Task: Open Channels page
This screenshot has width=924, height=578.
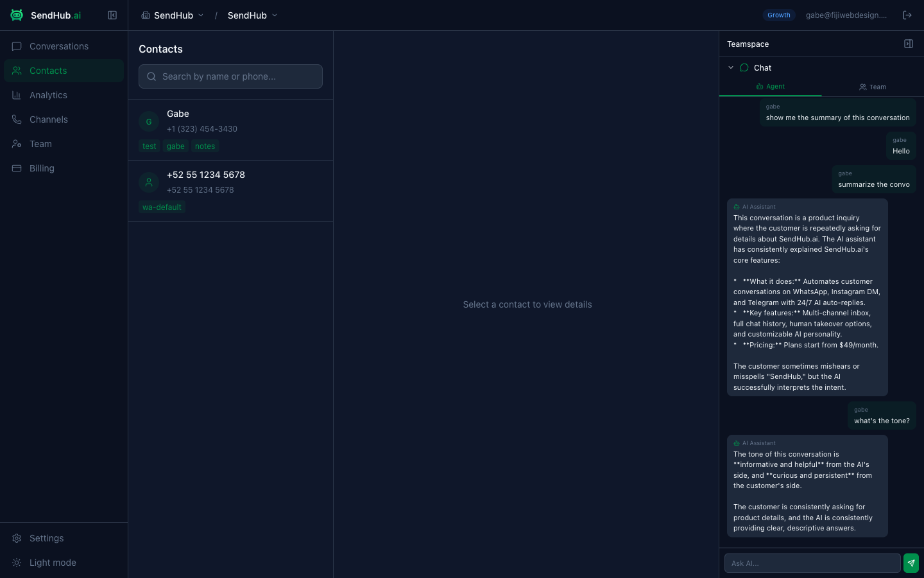Action: 64,119
